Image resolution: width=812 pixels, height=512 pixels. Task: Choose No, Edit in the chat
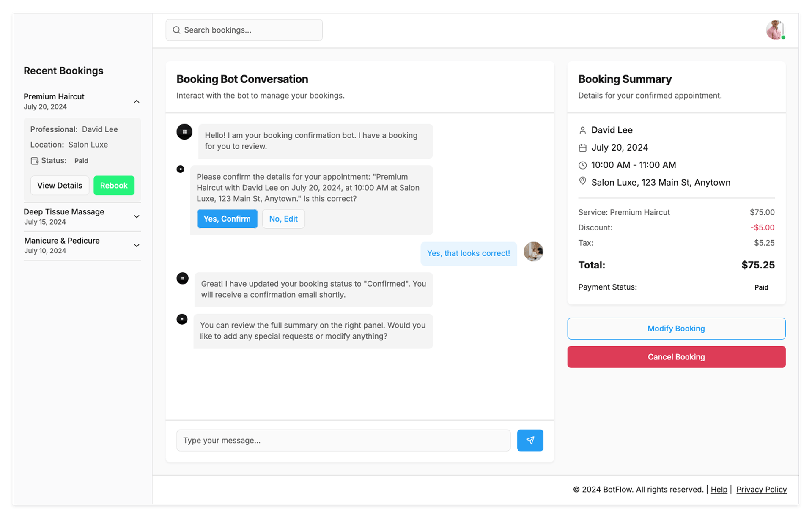click(x=283, y=219)
